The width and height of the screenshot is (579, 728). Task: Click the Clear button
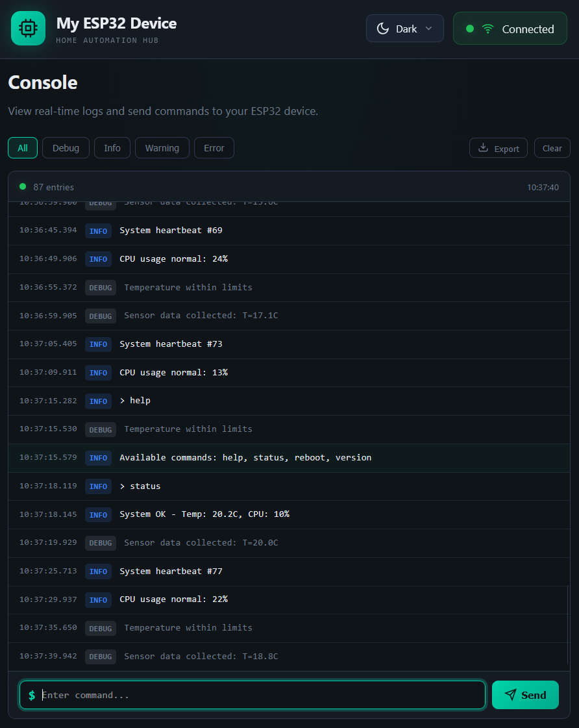[x=552, y=147]
